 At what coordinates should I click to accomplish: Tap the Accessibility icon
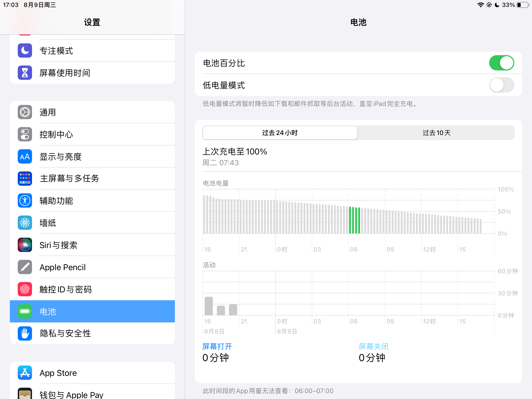pyautogui.click(x=25, y=200)
